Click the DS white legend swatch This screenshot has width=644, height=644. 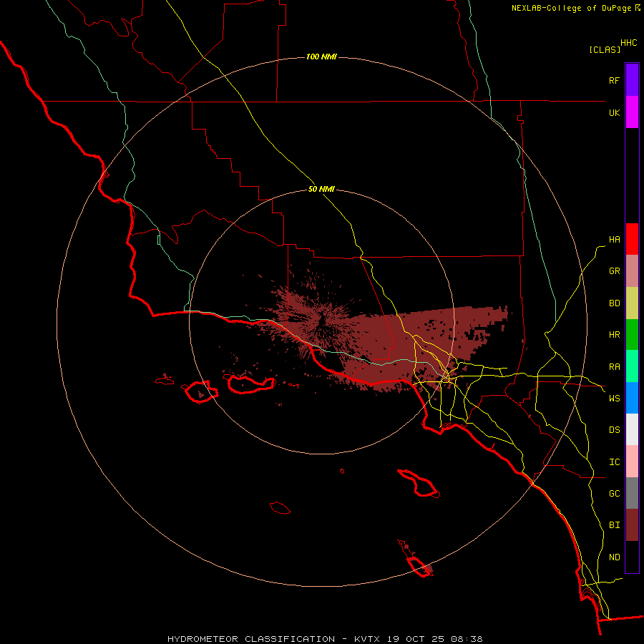(x=632, y=429)
